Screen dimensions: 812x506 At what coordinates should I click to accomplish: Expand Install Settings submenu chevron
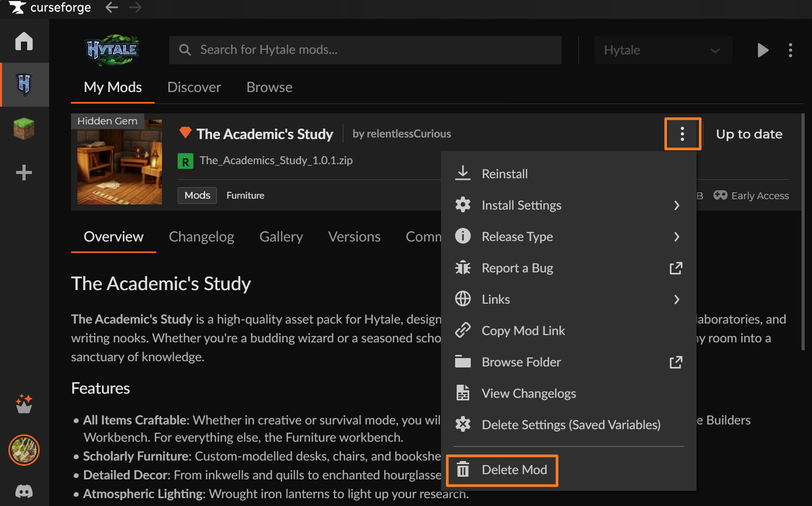click(677, 205)
